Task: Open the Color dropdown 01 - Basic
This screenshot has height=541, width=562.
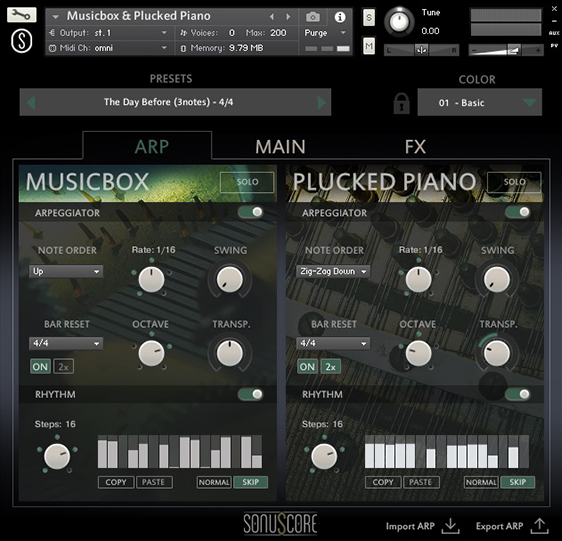Action: click(x=480, y=103)
